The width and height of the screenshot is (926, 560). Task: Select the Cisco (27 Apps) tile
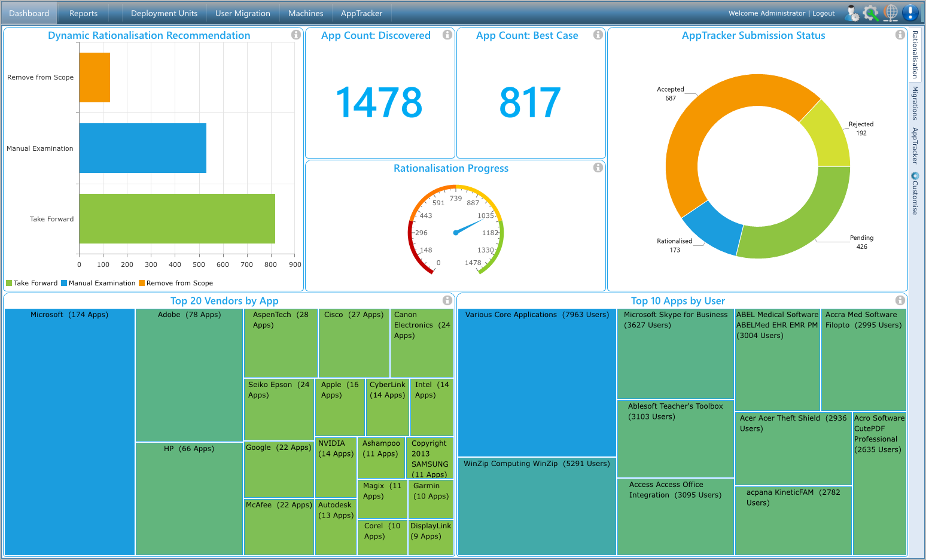354,343
